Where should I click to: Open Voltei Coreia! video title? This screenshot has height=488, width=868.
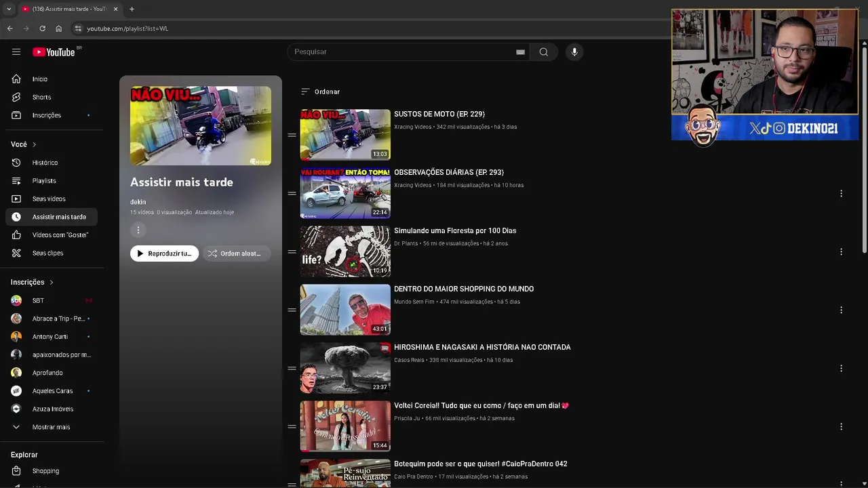click(481, 405)
